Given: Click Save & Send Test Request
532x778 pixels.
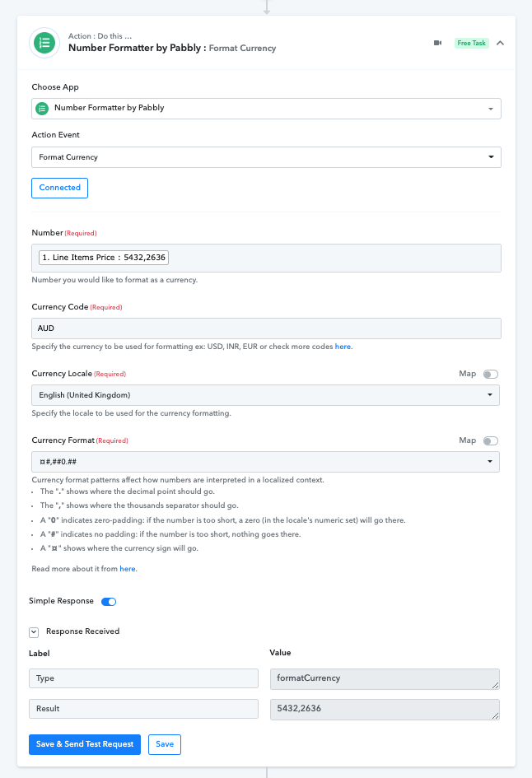Looking at the screenshot, I should tap(85, 744).
